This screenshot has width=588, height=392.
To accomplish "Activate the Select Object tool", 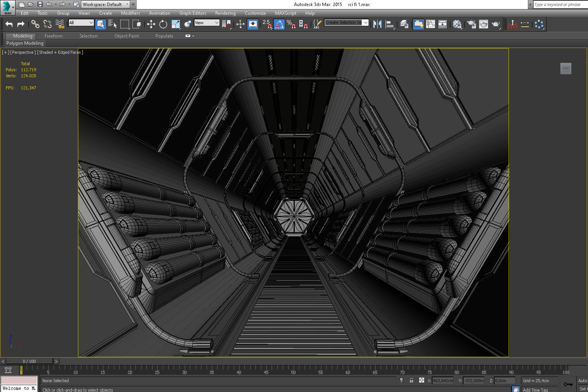I will pyautogui.click(x=101, y=24).
